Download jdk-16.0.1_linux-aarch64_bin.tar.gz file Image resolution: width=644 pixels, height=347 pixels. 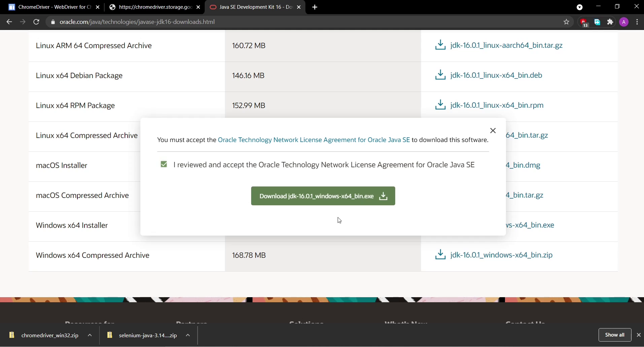point(507,45)
